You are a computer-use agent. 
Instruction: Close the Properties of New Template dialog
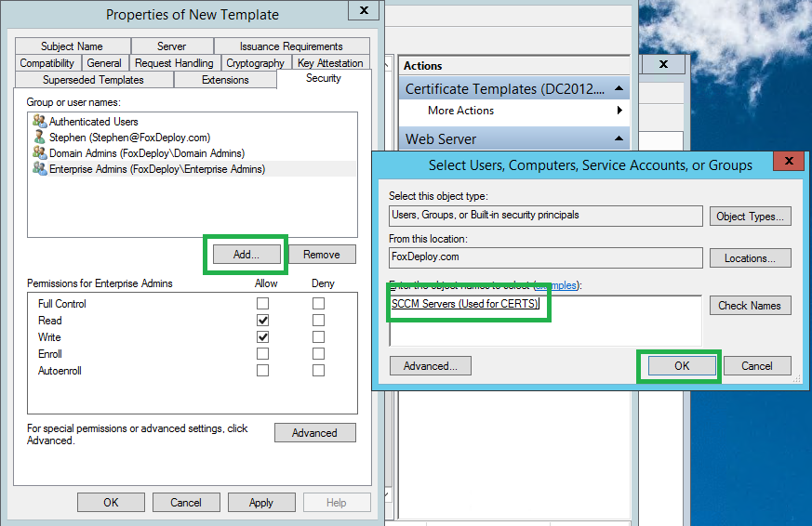coord(364,10)
